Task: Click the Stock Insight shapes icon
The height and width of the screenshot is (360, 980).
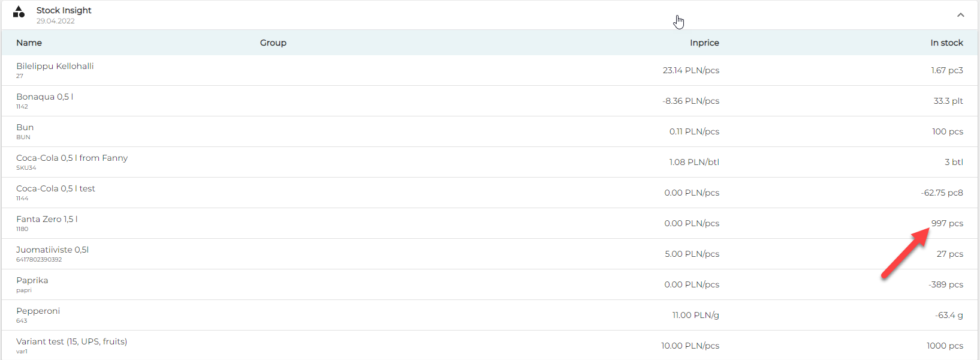Action: tap(19, 12)
